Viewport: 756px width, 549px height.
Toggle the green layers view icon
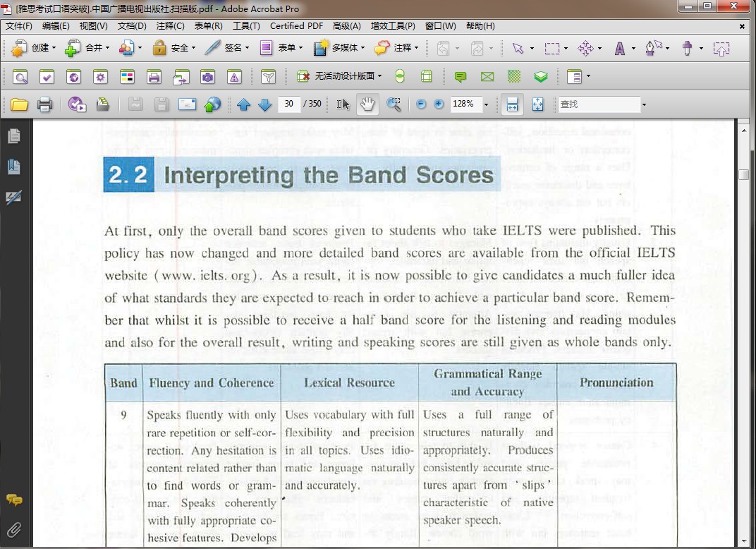pyautogui.click(x=541, y=77)
